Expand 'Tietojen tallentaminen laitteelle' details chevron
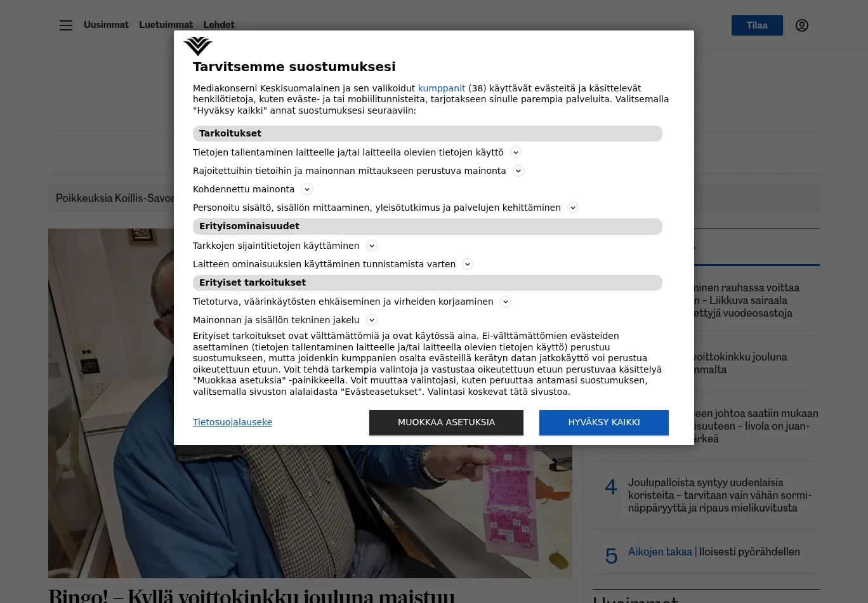The width and height of the screenshot is (868, 603). (x=516, y=152)
